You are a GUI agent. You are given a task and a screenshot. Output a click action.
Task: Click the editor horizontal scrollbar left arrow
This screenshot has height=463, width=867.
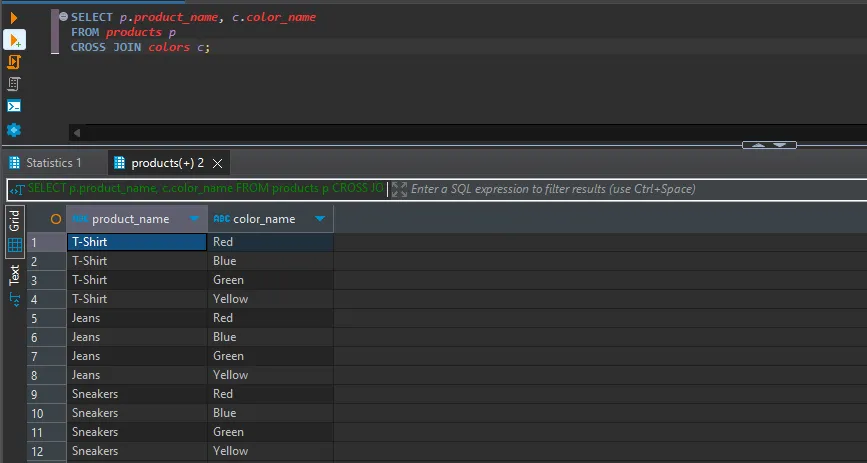point(77,133)
